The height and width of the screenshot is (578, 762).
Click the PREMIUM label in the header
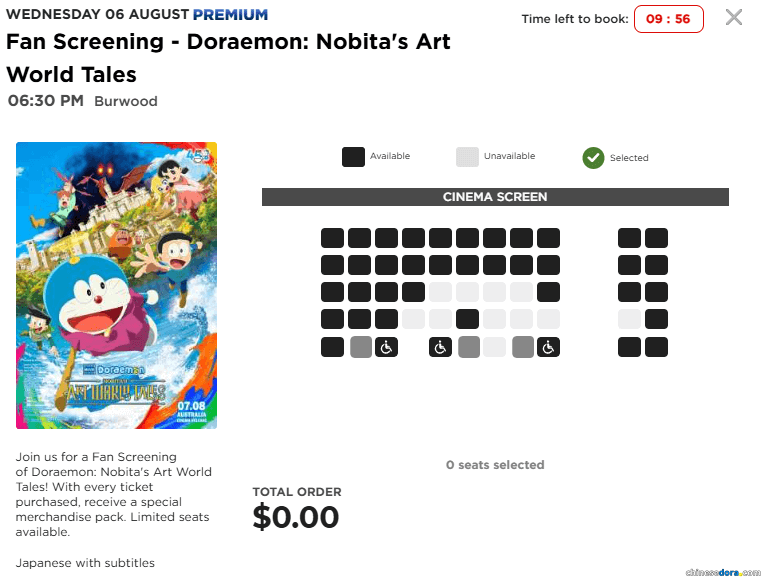[230, 15]
